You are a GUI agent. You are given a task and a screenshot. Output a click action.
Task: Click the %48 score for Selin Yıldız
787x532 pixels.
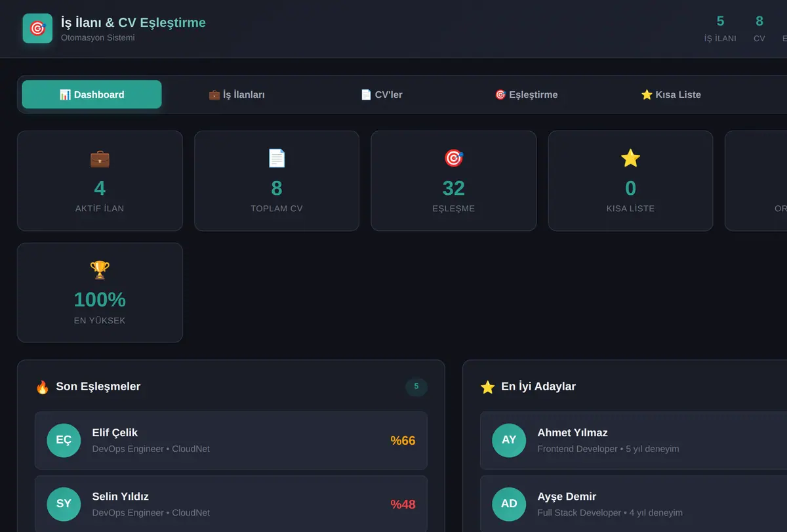click(403, 504)
